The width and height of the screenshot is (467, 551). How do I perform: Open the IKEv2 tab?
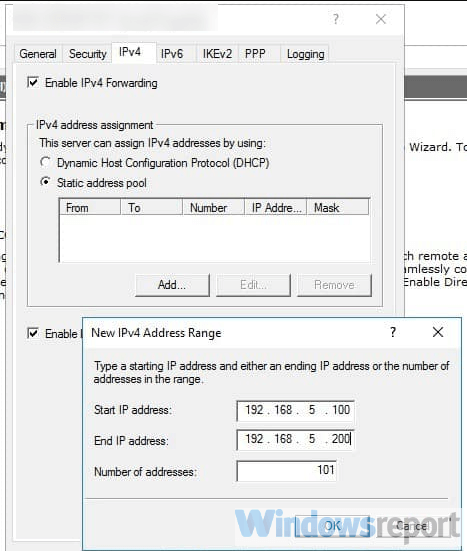(217, 54)
